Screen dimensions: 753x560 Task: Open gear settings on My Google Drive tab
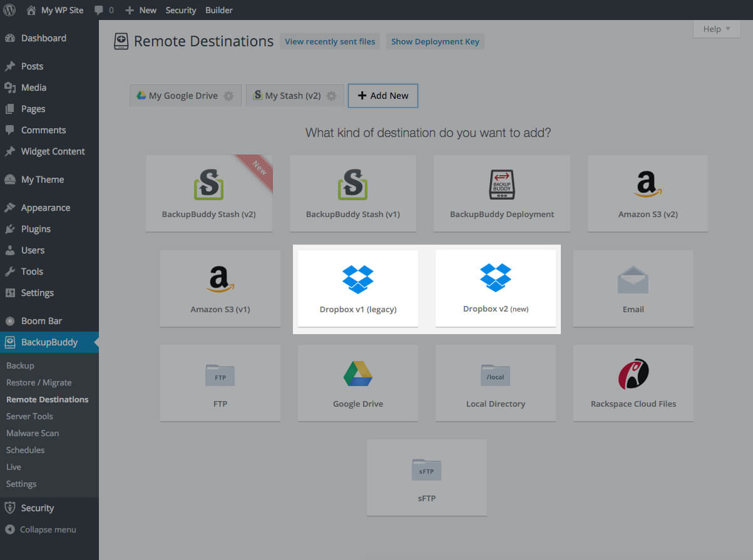228,96
